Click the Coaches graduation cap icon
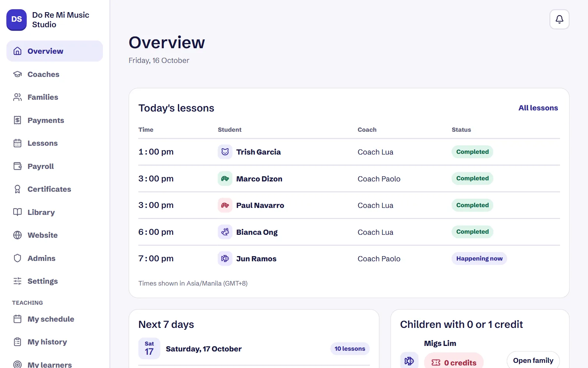Viewport: 588px width, 368px height. click(x=17, y=74)
